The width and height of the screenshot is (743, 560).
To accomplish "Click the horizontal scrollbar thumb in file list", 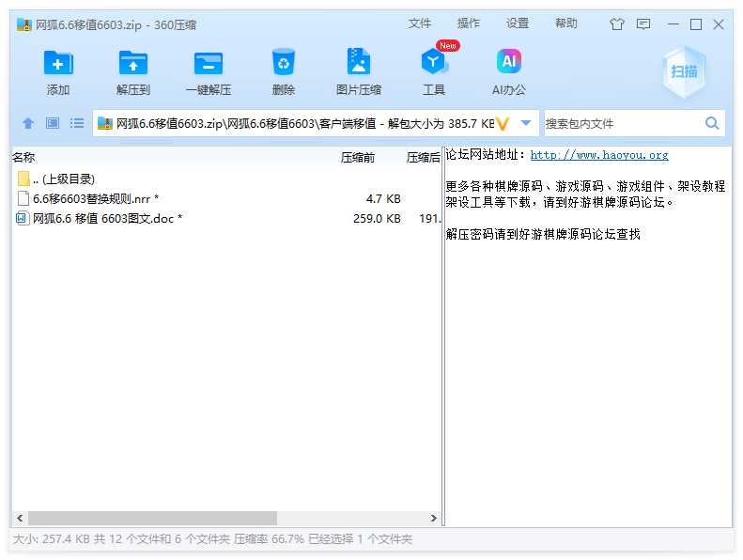I will 152,518.
